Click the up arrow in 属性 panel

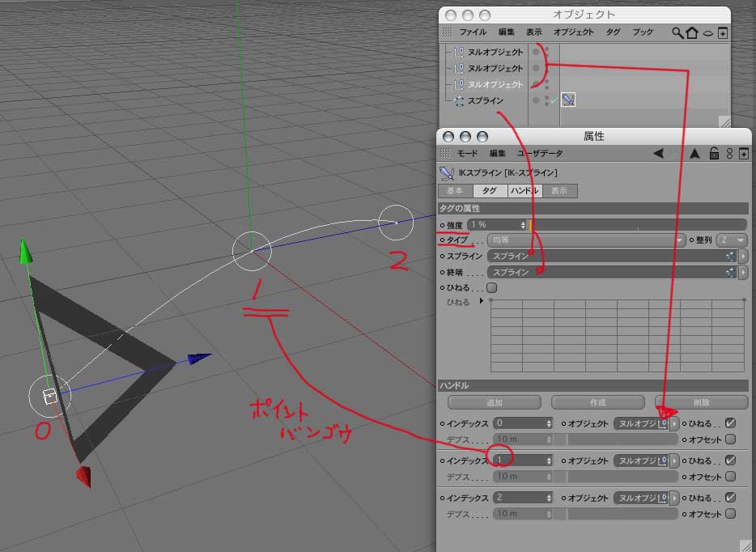[x=694, y=153]
